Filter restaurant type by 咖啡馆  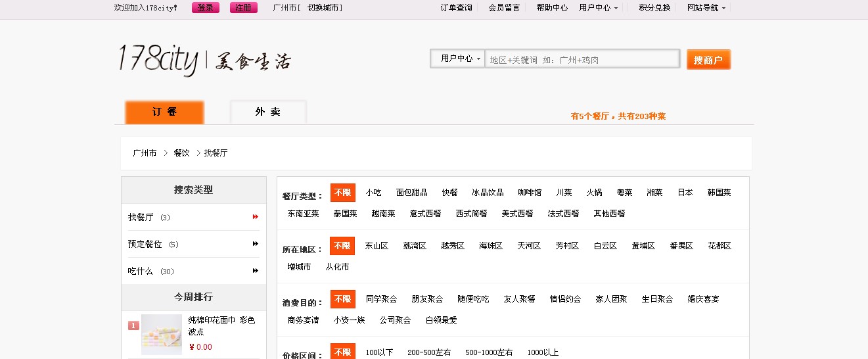(x=530, y=193)
